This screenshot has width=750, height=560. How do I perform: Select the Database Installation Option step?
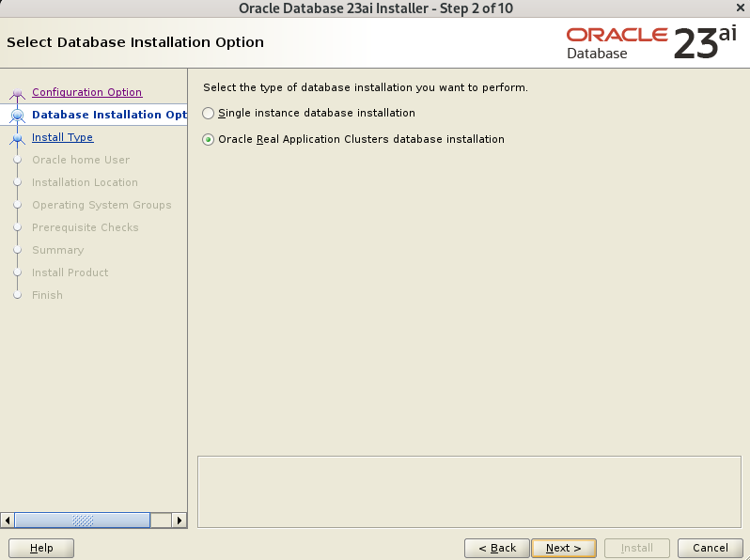point(109,115)
